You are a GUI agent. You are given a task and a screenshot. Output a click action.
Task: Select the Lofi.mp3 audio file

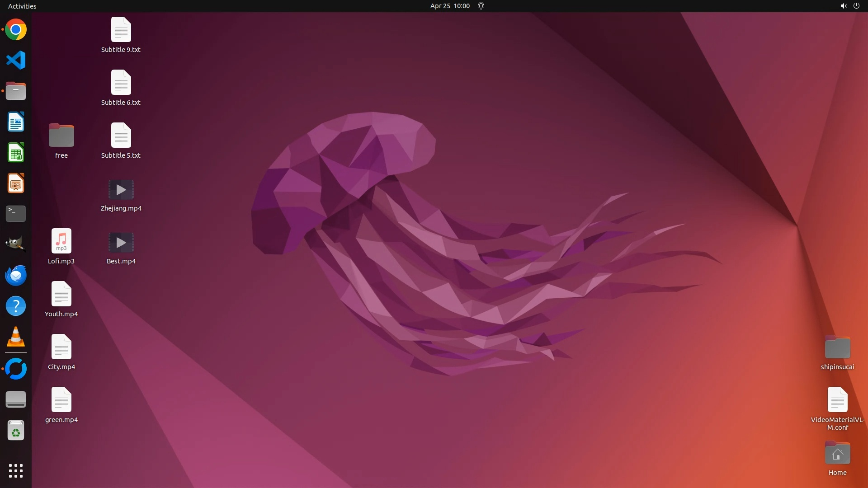pos(61,241)
